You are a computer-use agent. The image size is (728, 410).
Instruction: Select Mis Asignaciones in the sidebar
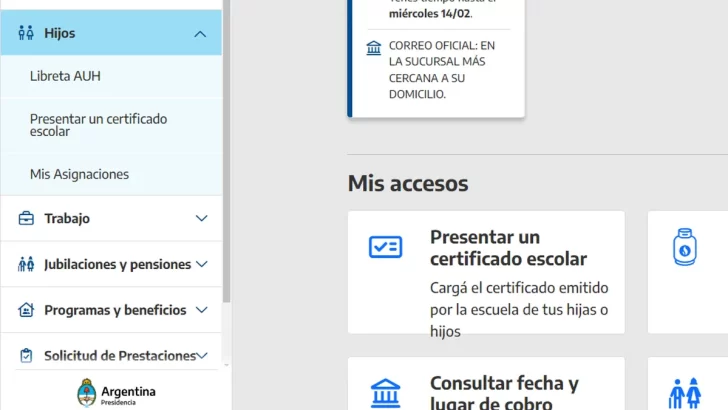click(79, 174)
